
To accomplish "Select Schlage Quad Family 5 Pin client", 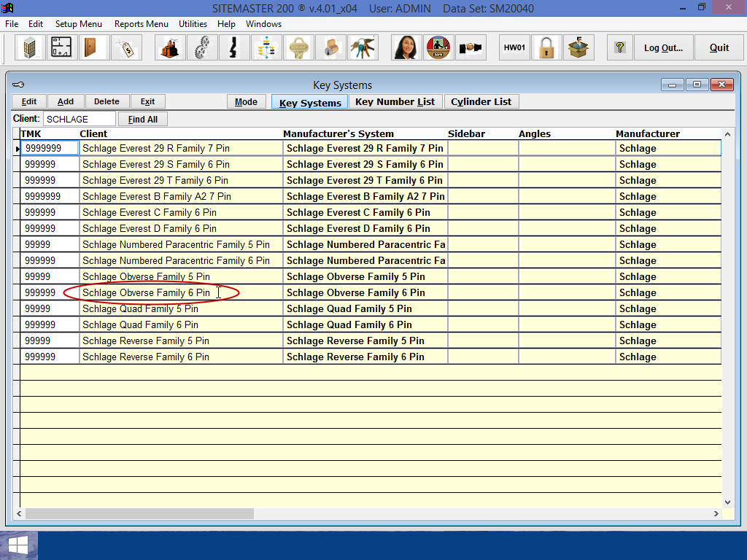I will (x=181, y=308).
